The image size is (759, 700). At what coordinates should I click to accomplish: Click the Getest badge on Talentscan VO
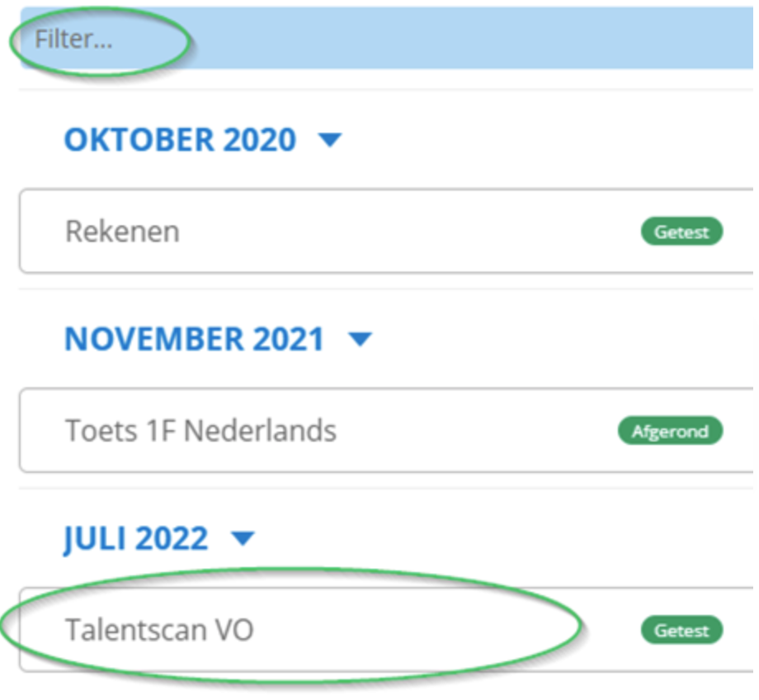(681, 631)
